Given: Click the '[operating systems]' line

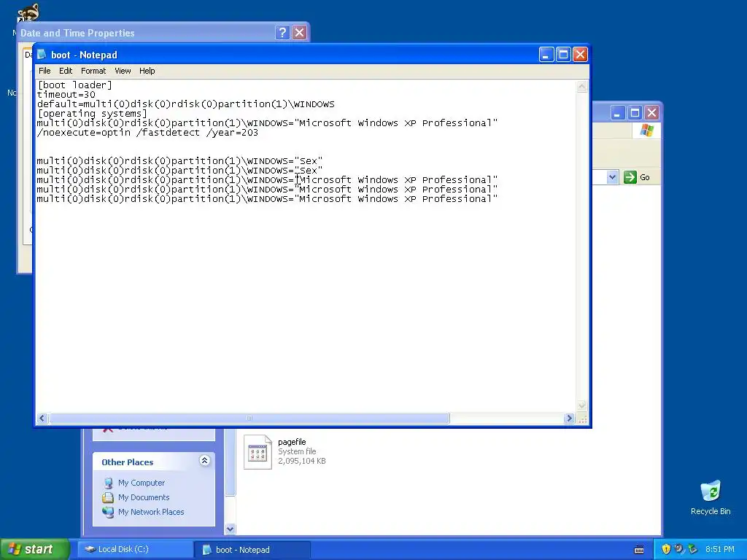Looking at the screenshot, I should tap(93, 113).
